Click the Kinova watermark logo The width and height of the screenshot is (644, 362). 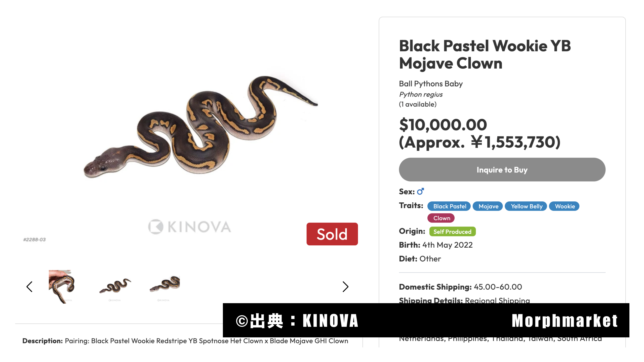coord(189,227)
